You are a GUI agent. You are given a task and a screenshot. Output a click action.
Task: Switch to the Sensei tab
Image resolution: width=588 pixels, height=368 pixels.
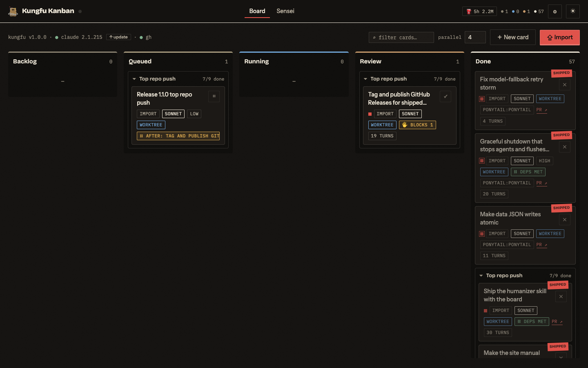tap(285, 11)
